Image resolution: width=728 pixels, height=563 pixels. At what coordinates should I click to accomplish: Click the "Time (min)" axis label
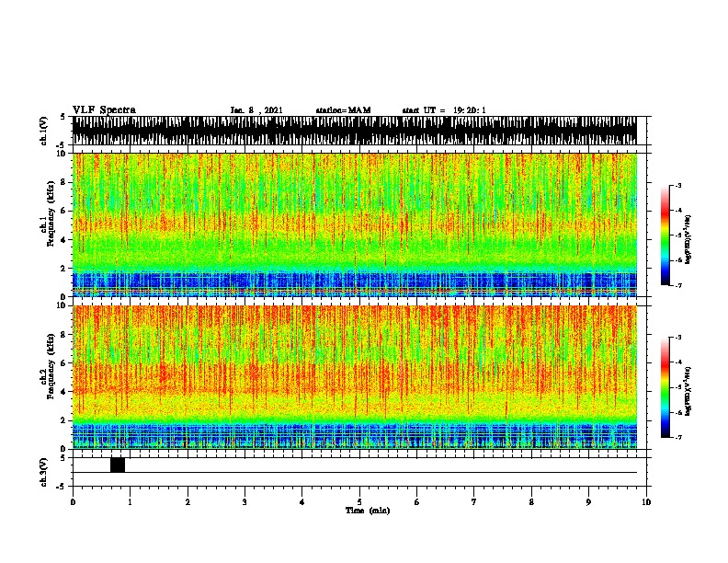point(368,511)
